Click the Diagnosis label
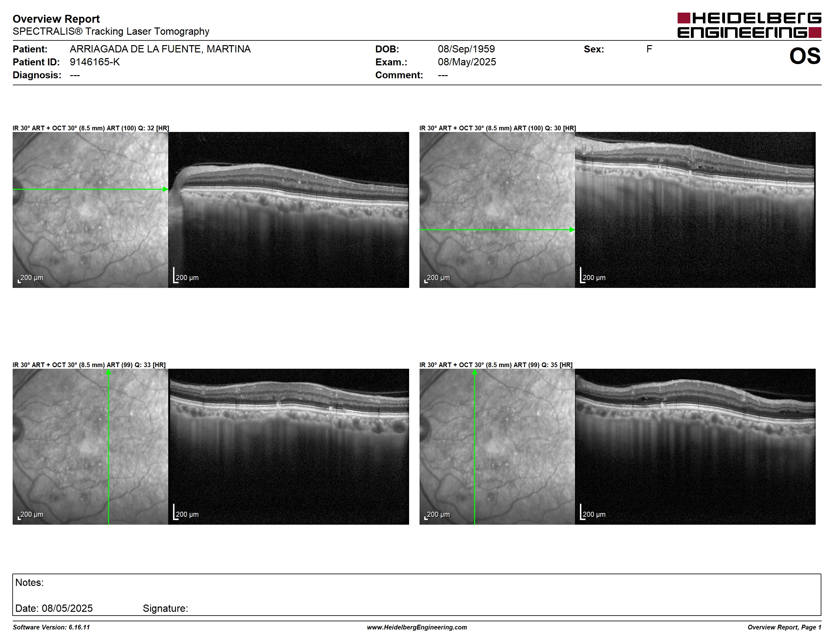The width and height of the screenshot is (834, 644). coord(37,75)
